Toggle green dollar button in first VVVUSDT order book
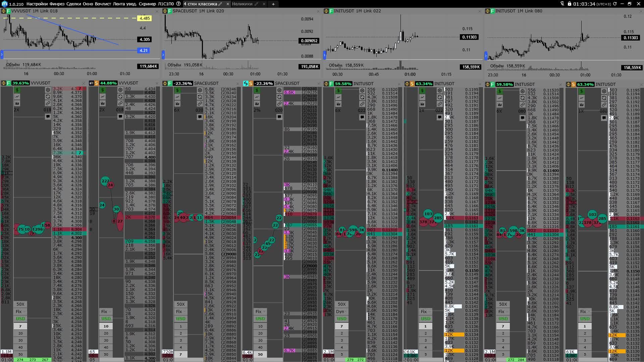Screen dimensions: 644x362 point(17,90)
